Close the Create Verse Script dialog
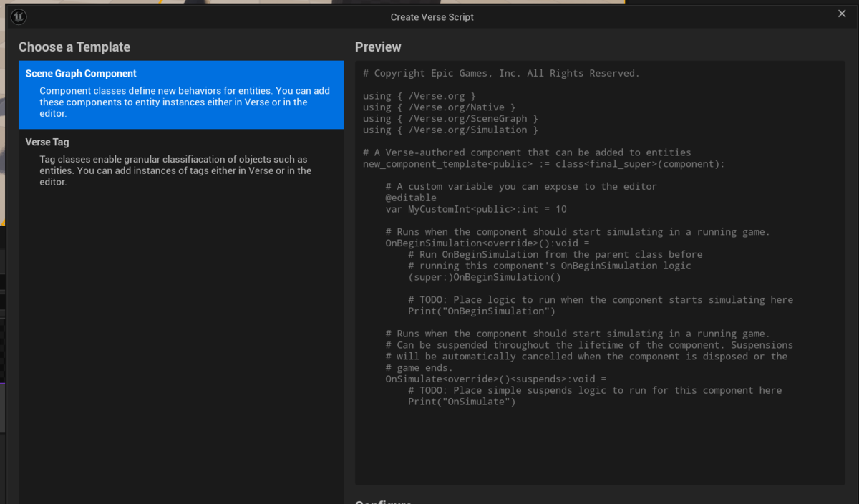Viewport: 859px width, 504px height. pyautogui.click(x=842, y=14)
